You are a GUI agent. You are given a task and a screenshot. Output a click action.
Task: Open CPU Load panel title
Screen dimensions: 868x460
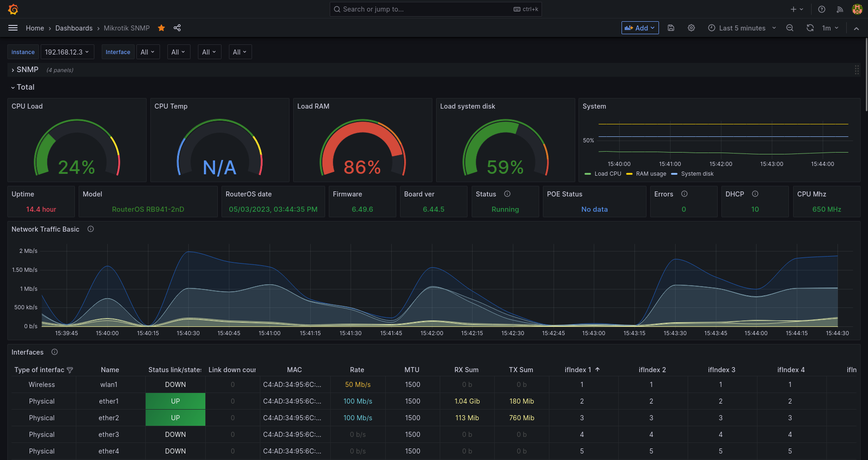coord(27,106)
